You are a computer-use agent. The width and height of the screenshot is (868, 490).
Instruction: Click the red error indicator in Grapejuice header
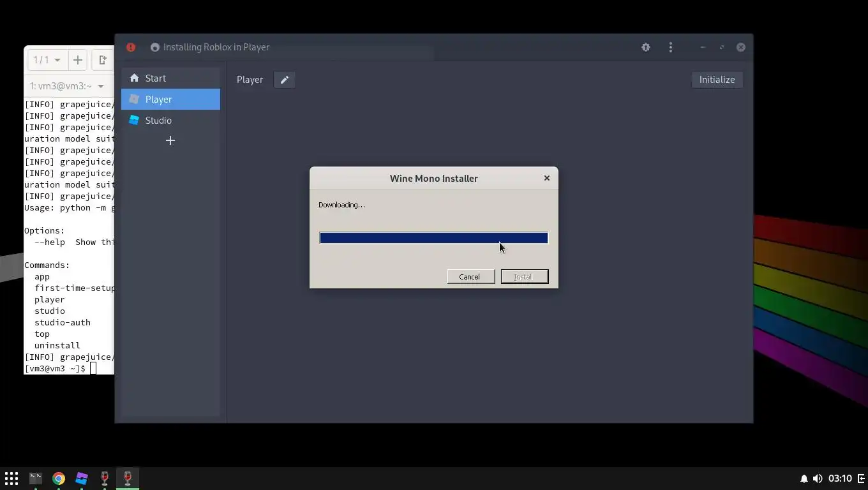(131, 47)
